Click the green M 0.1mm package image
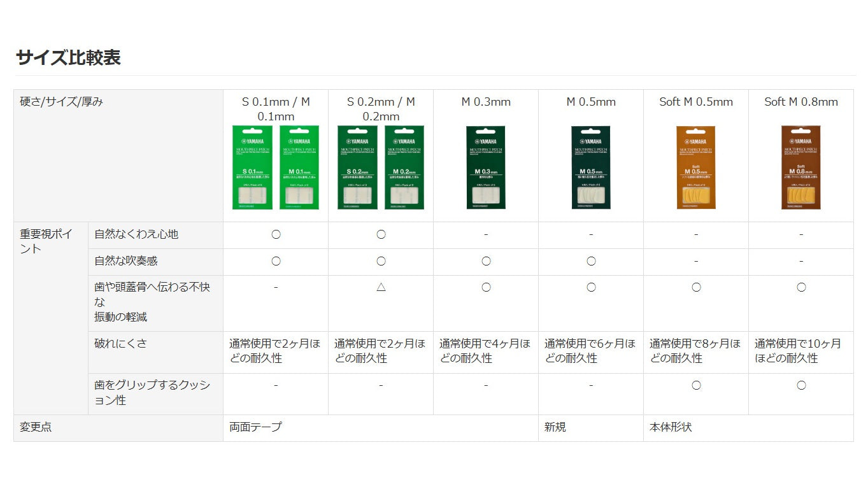The height and width of the screenshot is (489, 868). click(x=299, y=167)
